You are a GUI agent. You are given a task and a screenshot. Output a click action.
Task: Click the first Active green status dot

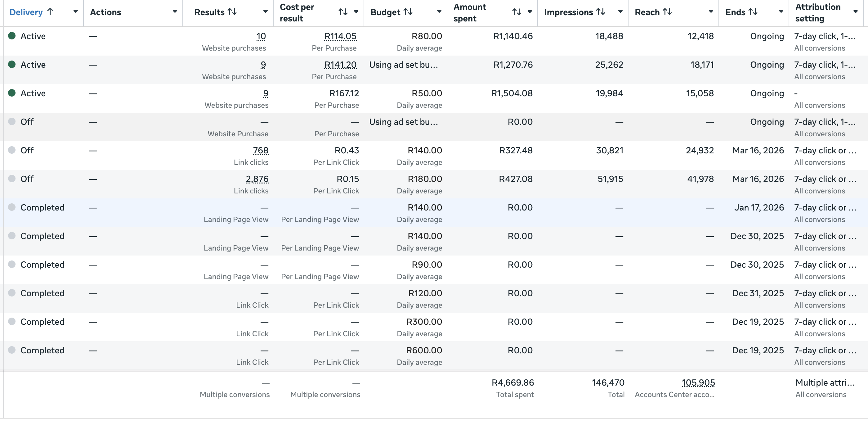click(x=12, y=36)
